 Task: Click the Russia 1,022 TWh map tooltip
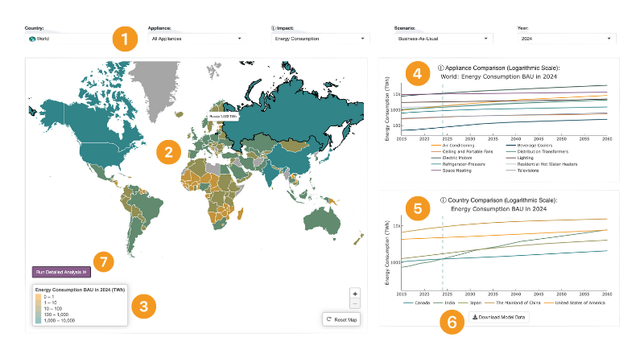pos(223,117)
